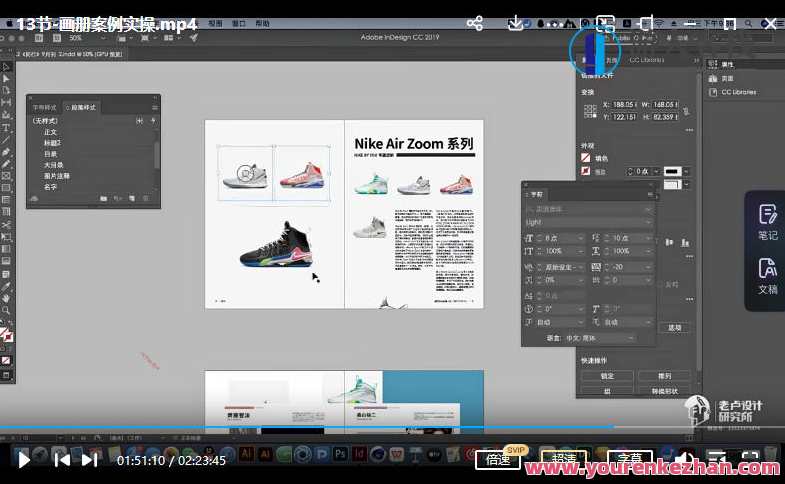
Task: Click the Rectangle Frame tool
Action: click(x=6, y=176)
